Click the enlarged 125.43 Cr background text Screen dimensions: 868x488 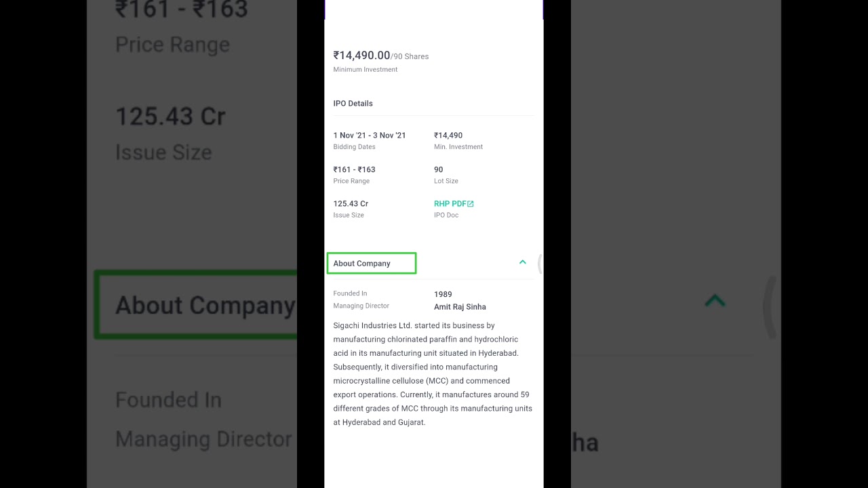170,117
